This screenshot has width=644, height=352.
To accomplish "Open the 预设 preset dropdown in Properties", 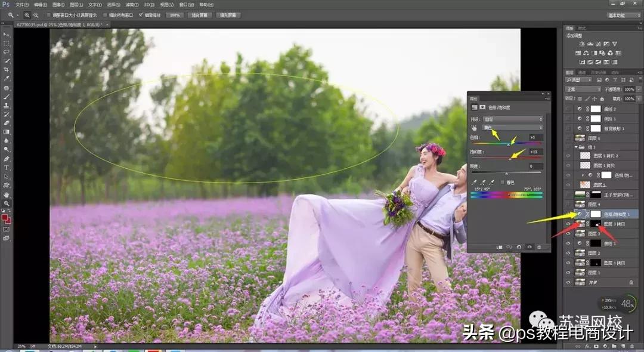I will click(513, 119).
